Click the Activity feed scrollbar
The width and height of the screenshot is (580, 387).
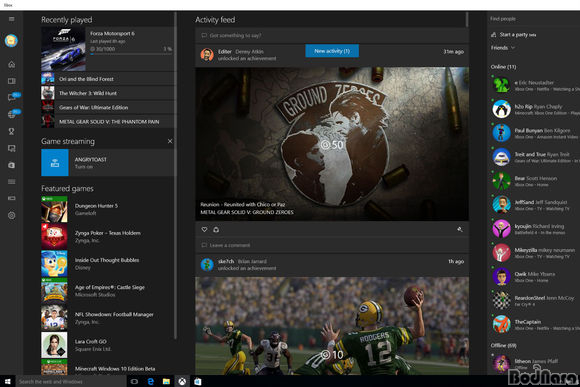[x=467, y=19]
